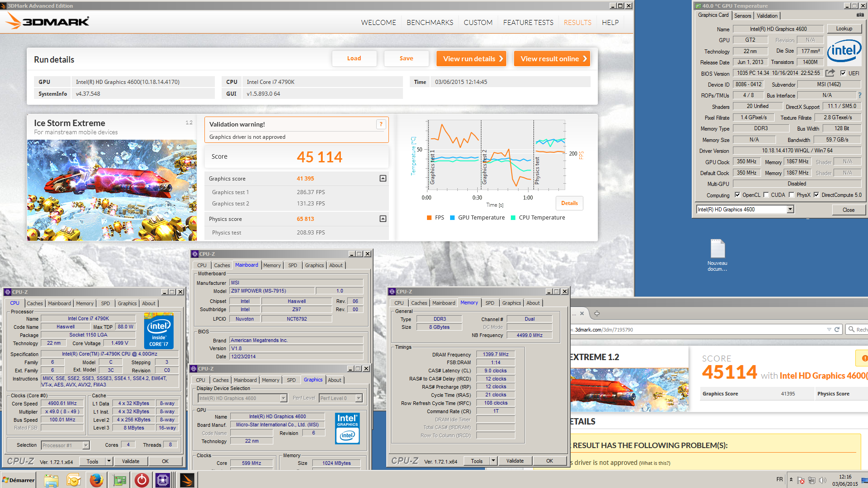
Task: Click the green GPU-Z taskbar icon
Action: click(x=119, y=480)
